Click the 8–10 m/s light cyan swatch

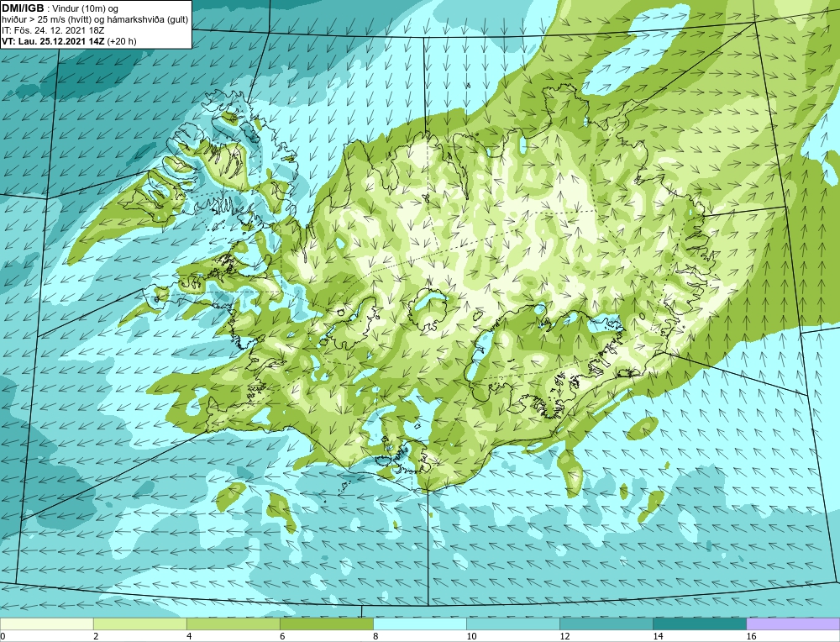(420, 624)
